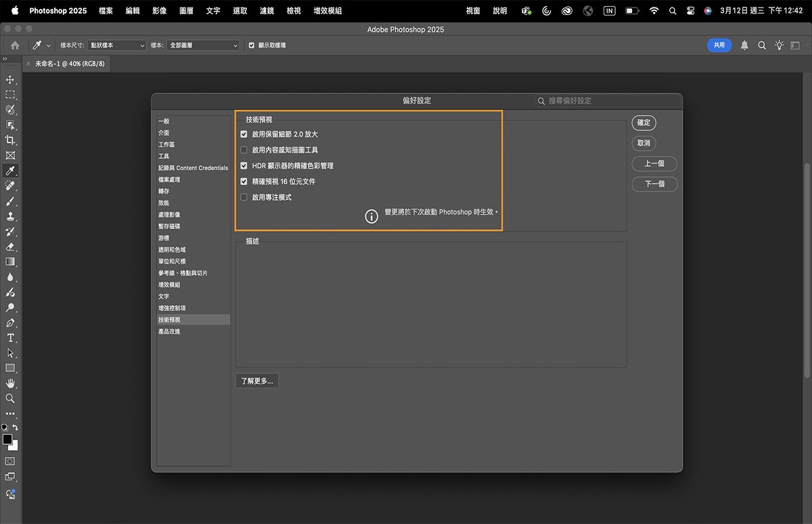Screen dimensions: 812x524
Task: Select the Clone Stamp tool
Action: pyautogui.click(x=10, y=218)
